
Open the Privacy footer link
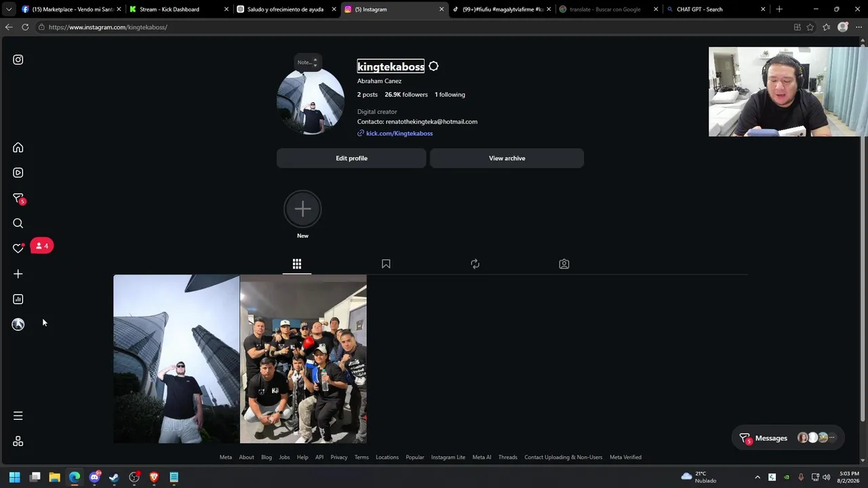[339, 457]
